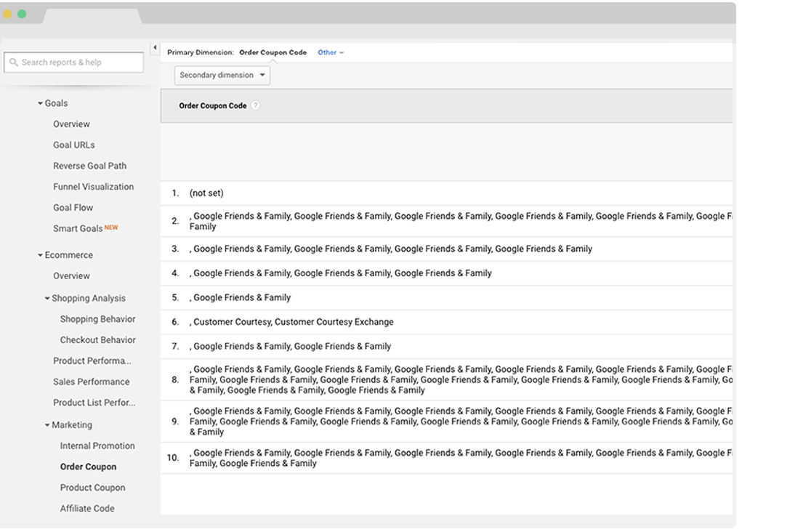Select the Product Coupon report
Image resolution: width=795 pixels, height=532 pixels.
click(92, 488)
